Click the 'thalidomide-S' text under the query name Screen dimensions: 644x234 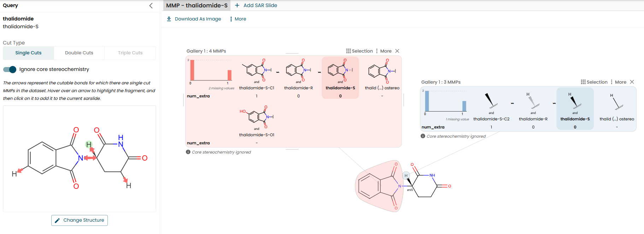(21, 26)
